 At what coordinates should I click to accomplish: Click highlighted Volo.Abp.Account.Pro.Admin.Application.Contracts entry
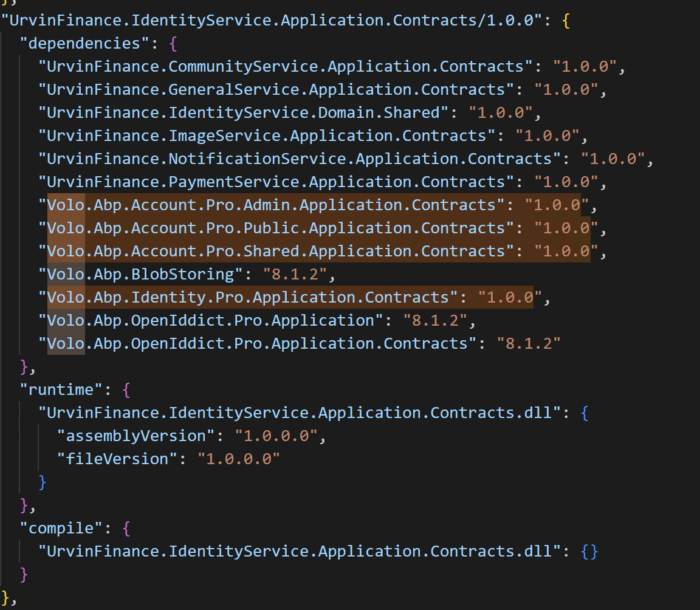coord(271,205)
